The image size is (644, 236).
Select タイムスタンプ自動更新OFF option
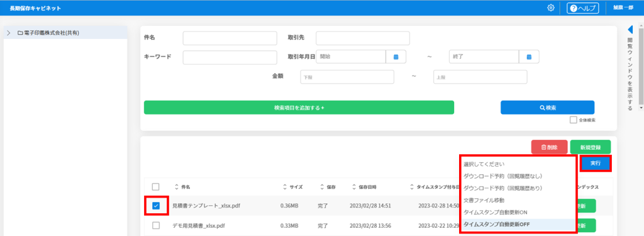[518, 225]
